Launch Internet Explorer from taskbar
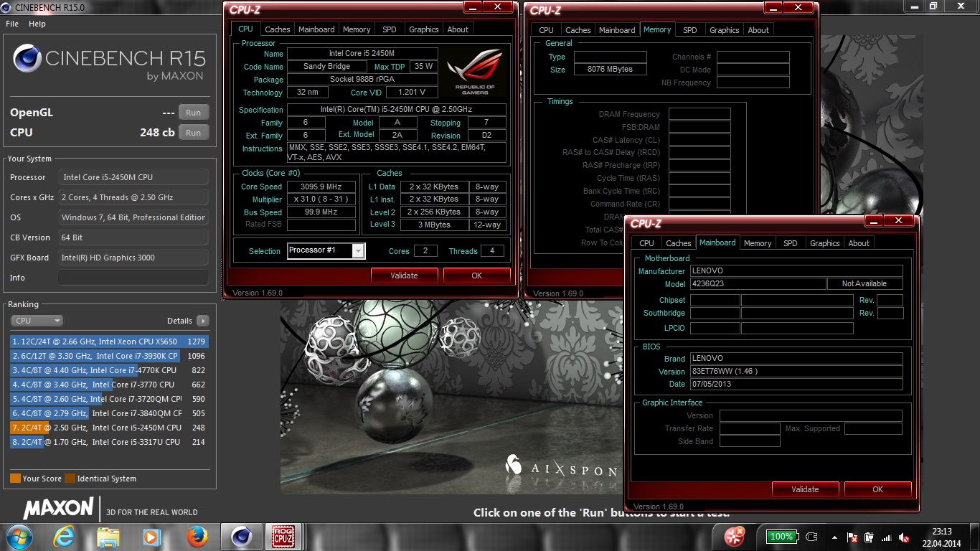980x551 pixels. coord(65,537)
